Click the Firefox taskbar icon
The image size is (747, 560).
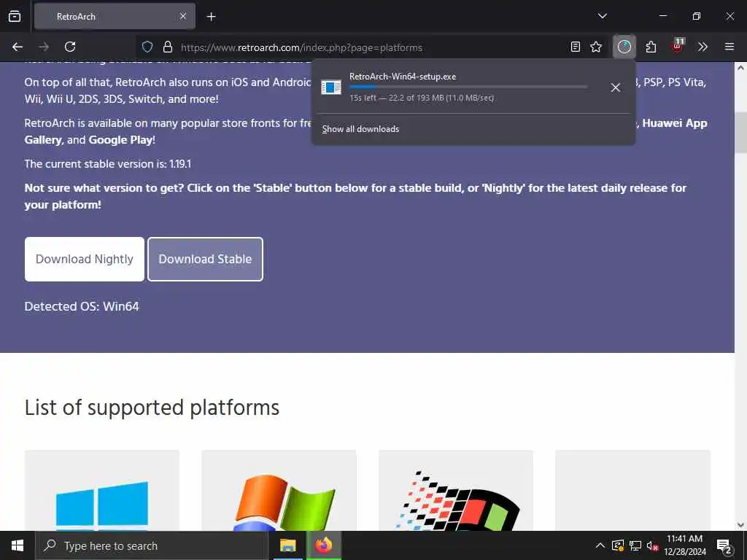point(323,545)
